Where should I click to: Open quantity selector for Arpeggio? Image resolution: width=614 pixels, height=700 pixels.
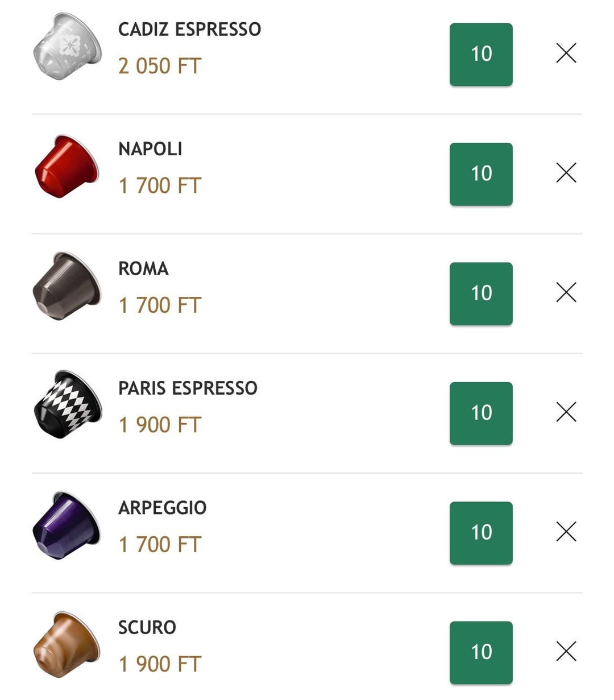tap(481, 533)
